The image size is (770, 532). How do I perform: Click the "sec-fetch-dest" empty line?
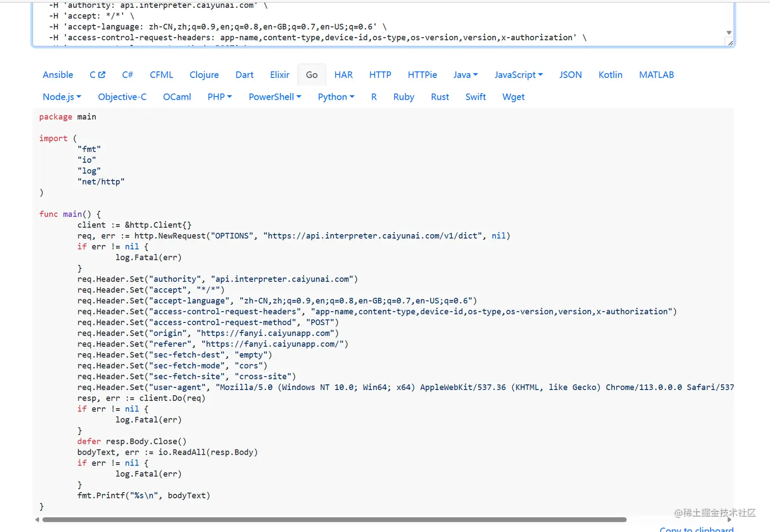pyautogui.click(x=175, y=355)
